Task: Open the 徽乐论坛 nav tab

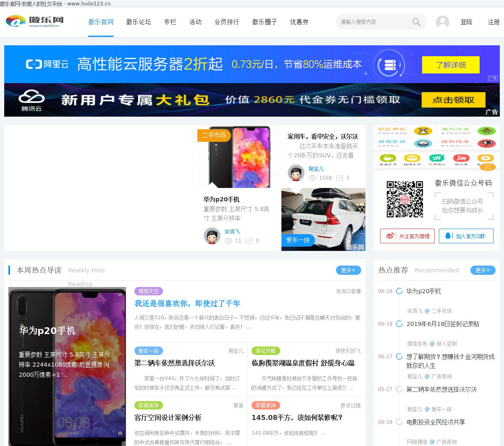Action: coord(139,22)
